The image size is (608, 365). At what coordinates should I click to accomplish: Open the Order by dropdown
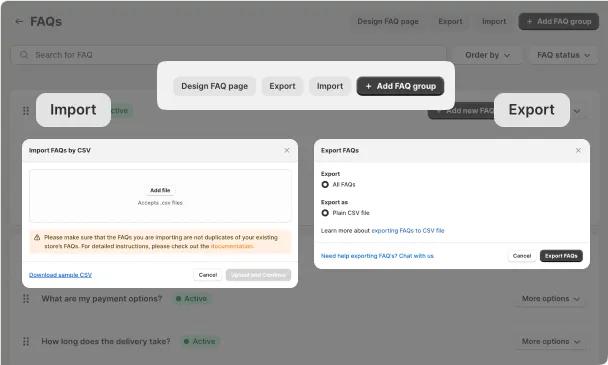(487, 55)
